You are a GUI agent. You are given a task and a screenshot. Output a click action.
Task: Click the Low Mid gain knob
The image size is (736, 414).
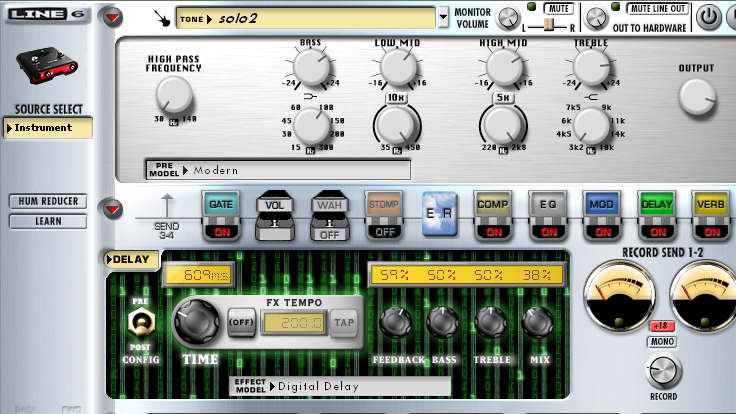pos(398,67)
